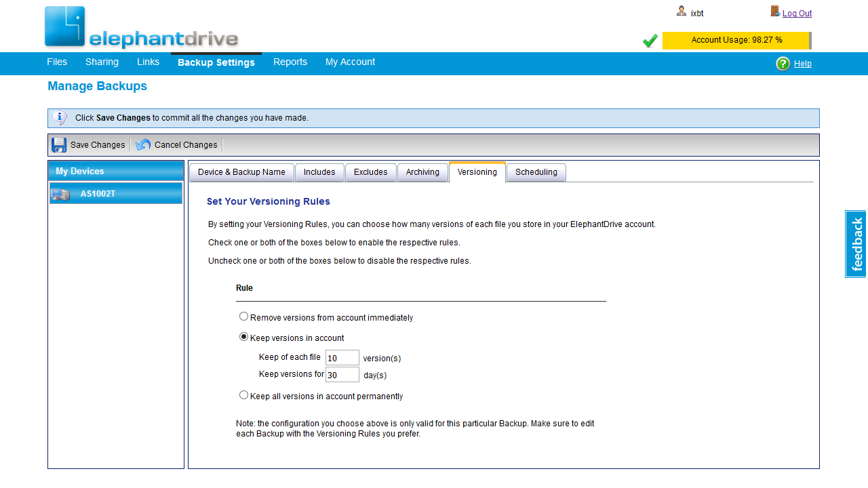
Task: Open the feedback side tab
Action: 856,244
